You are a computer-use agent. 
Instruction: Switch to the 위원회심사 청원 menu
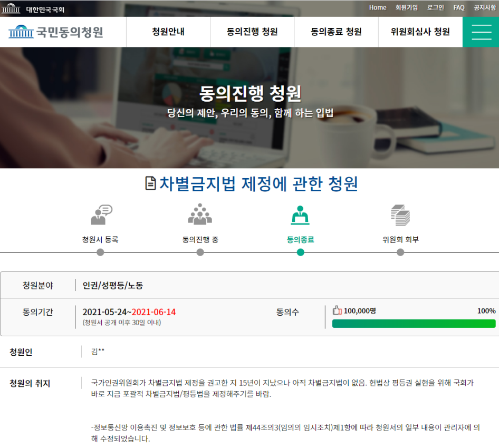click(x=420, y=32)
